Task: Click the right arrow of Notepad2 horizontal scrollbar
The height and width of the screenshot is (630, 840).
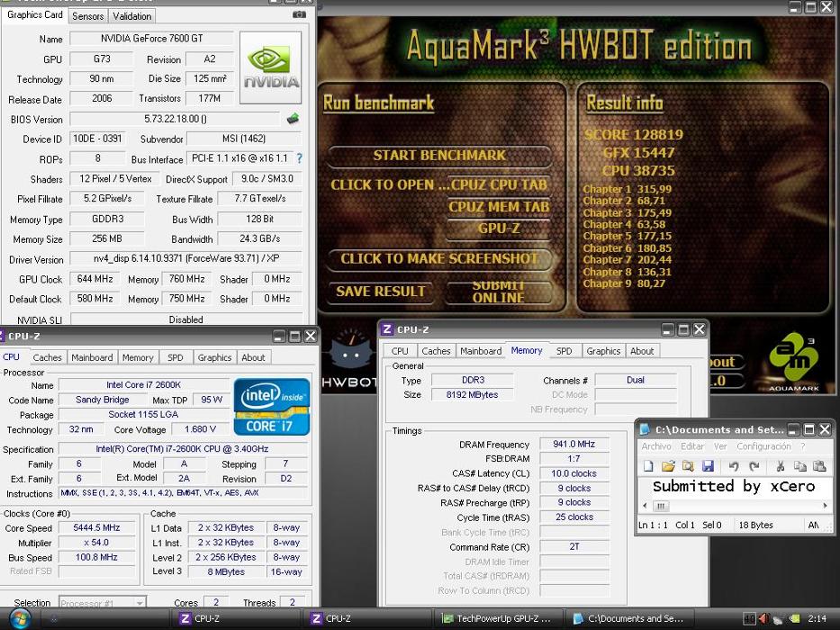Action: point(826,506)
